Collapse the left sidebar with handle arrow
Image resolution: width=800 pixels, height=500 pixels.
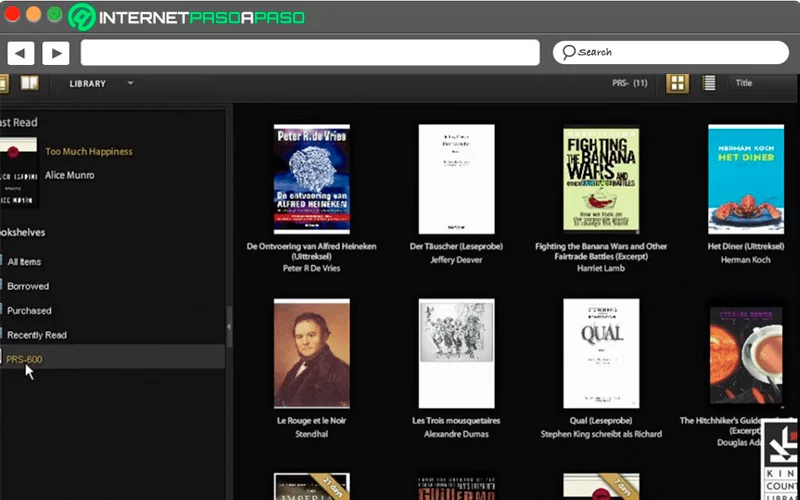point(229,326)
